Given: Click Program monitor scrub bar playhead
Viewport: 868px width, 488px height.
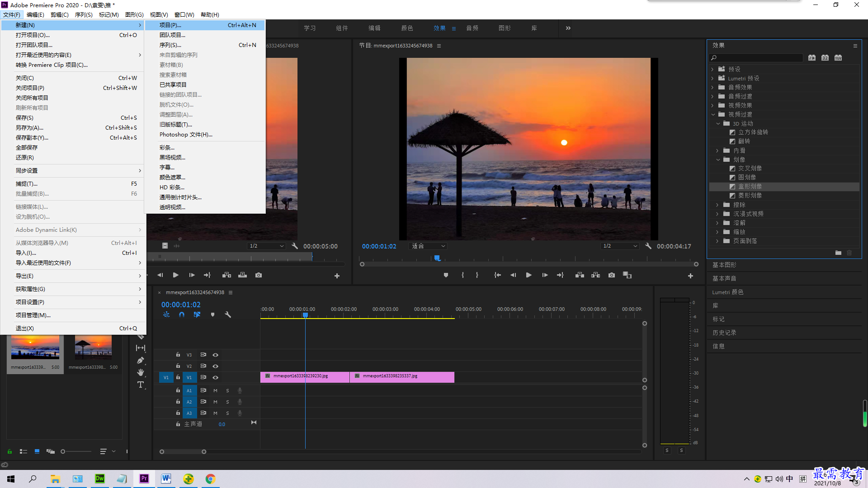Looking at the screenshot, I should click(x=437, y=258).
